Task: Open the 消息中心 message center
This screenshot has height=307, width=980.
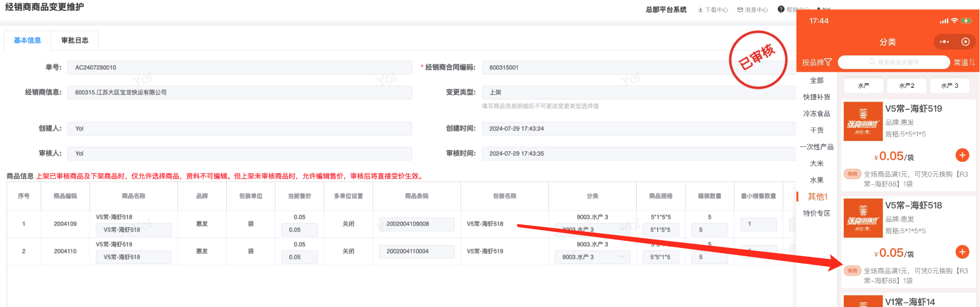Action: (753, 10)
